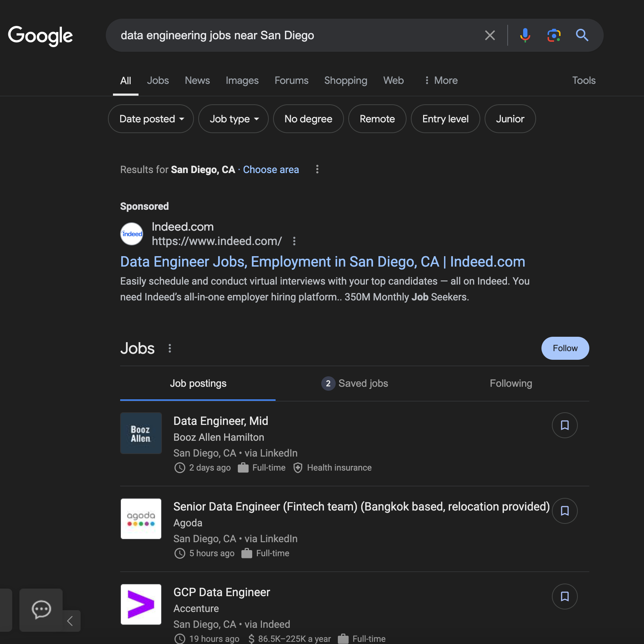Open the chat feedback bubble icon
644x644 pixels.
(x=41, y=610)
